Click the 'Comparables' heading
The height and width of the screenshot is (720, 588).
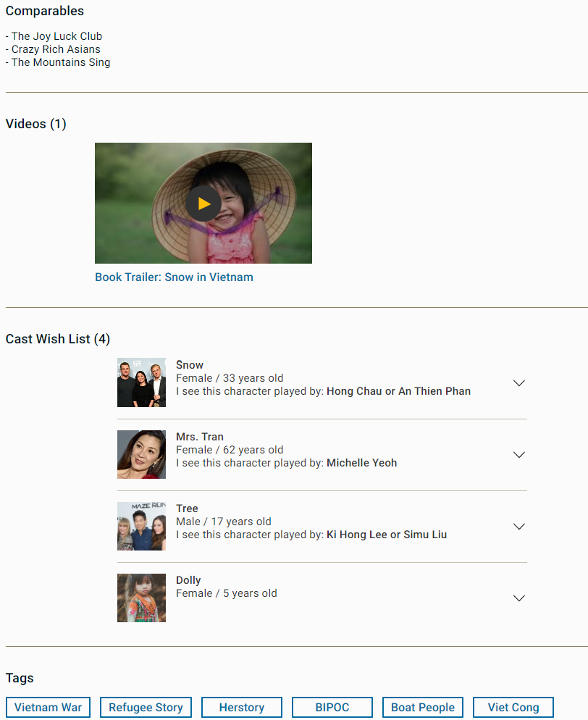[x=44, y=11]
